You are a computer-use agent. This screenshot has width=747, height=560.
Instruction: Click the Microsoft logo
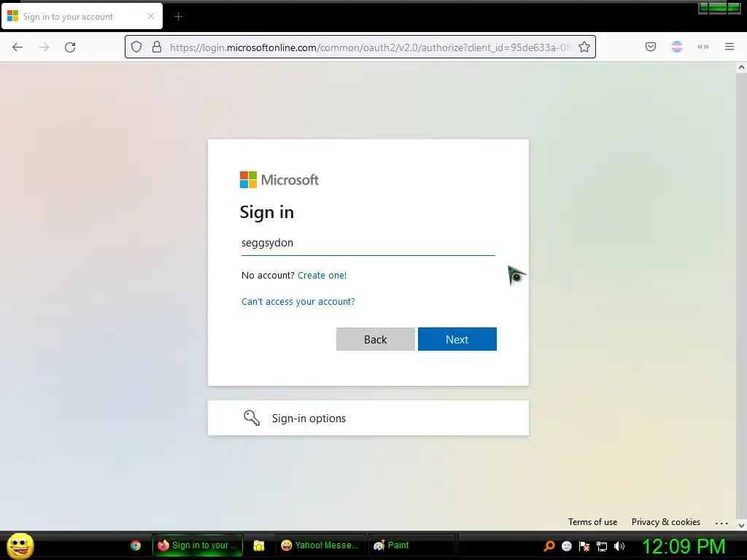pos(279,180)
